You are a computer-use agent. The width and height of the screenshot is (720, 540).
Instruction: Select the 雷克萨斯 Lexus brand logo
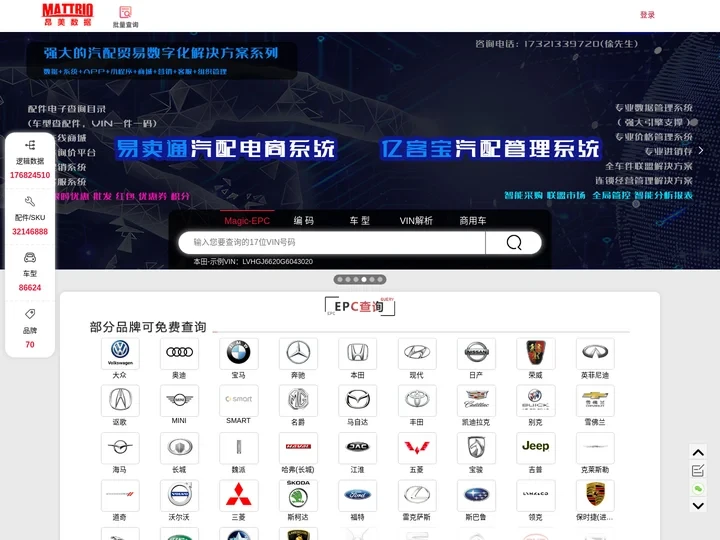pos(417,495)
